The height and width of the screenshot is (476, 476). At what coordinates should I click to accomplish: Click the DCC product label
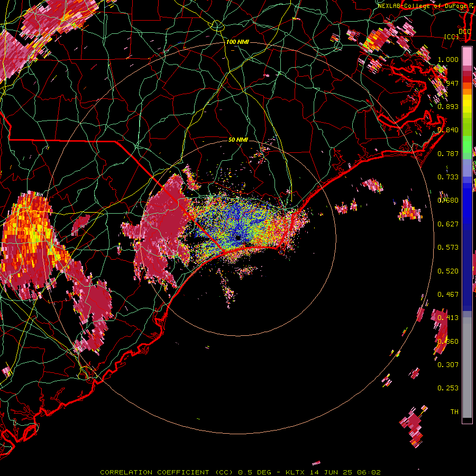point(465,31)
